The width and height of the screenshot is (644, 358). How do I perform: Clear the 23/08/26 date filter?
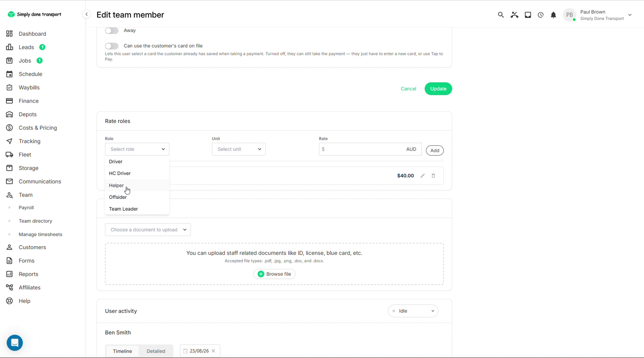coord(214,351)
